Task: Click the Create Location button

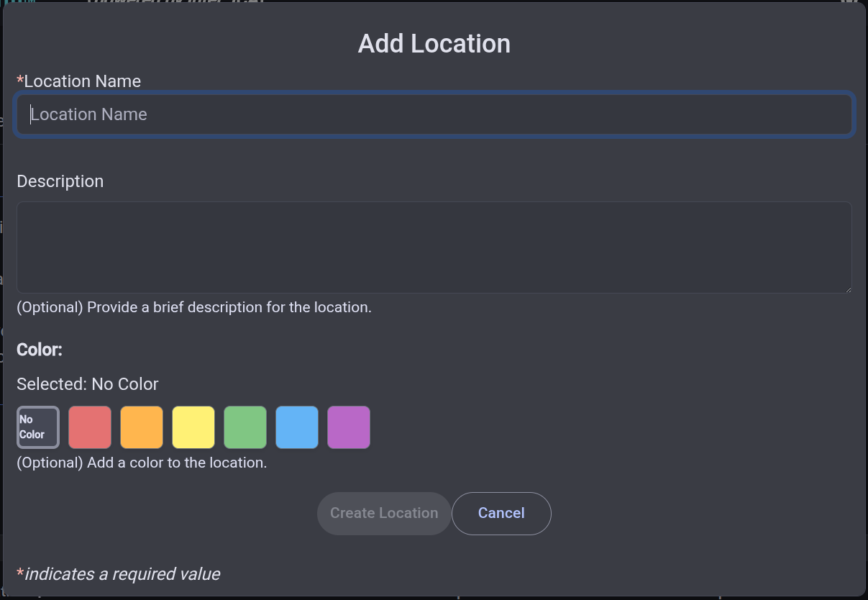Action: tap(384, 514)
